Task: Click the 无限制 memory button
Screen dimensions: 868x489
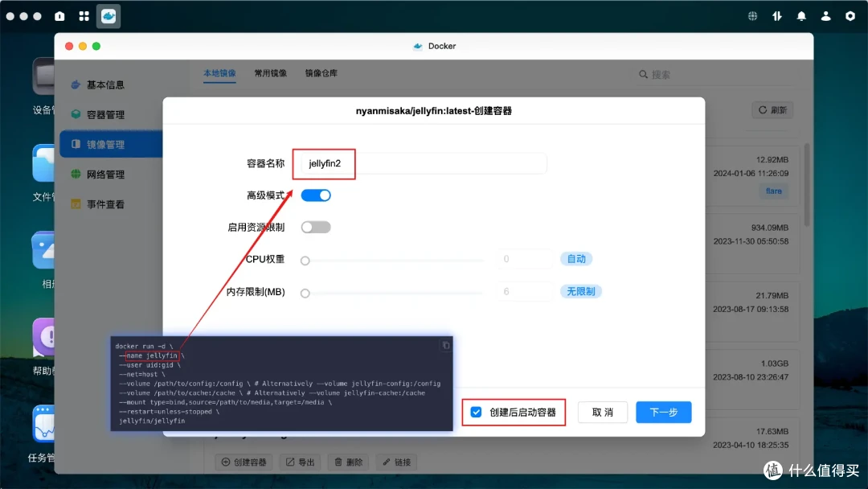Action: (581, 291)
